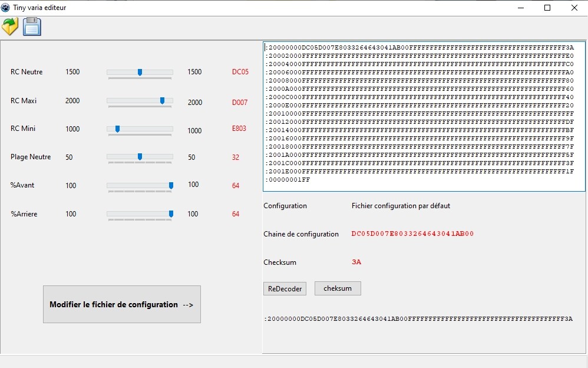Adjust the RC Neutre slider

(140, 73)
